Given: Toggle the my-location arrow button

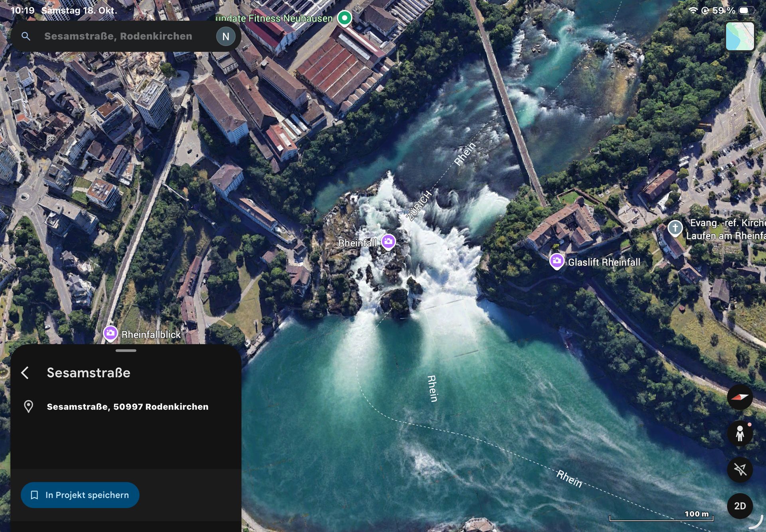Looking at the screenshot, I should (740, 470).
